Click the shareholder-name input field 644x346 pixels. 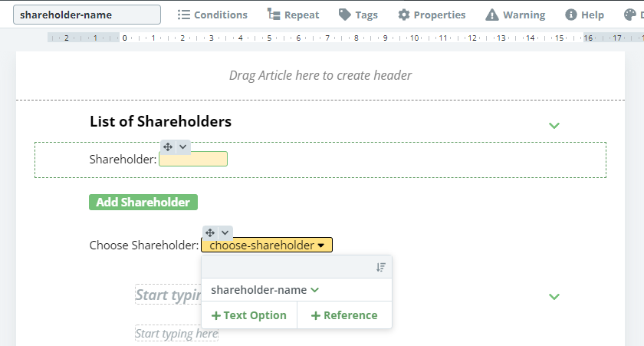87,15
